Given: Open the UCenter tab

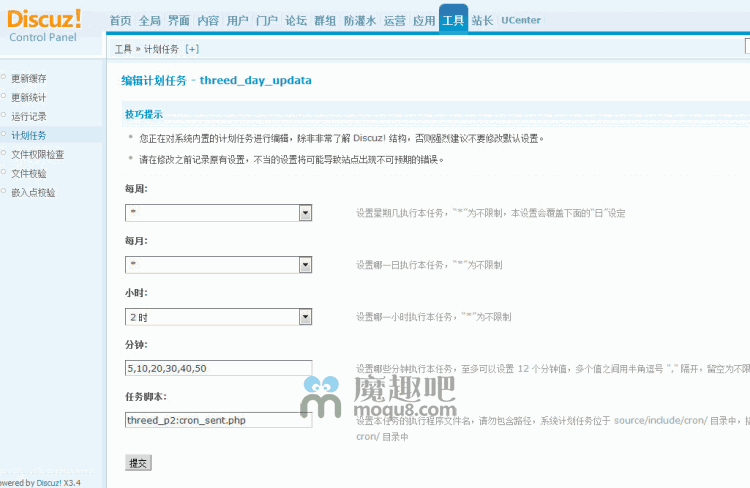Looking at the screenshot, I should pos(521,21).
